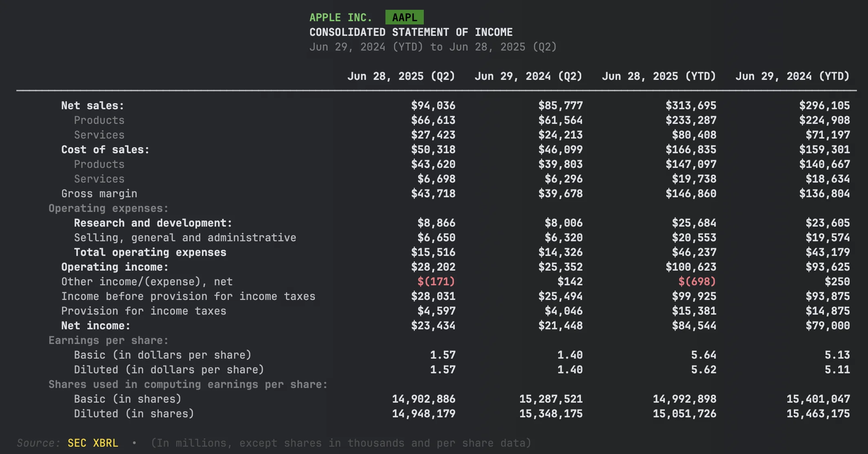Click Net income 2024 YTD value $79,000
This screenshot has height=454, width=868.
828,326
